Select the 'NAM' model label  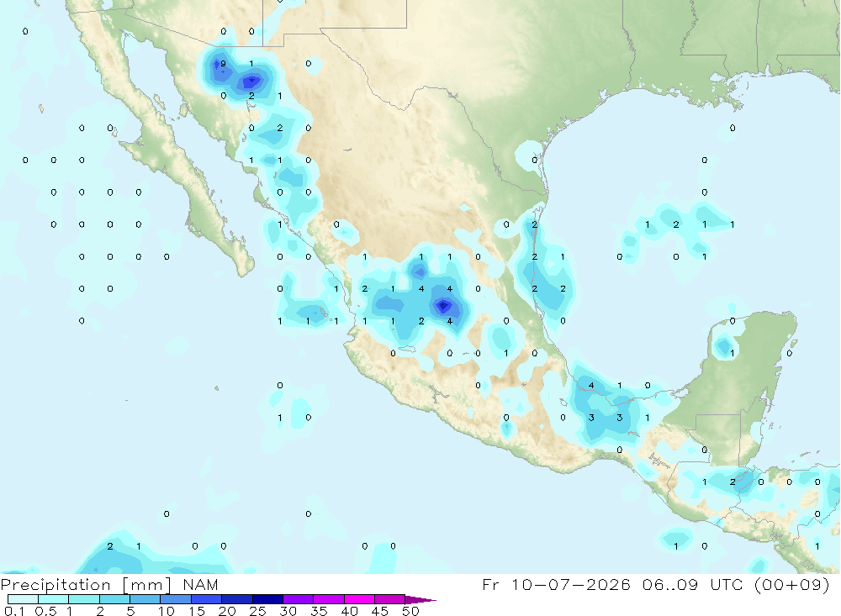pyautogui.click(x=200, y=584)
